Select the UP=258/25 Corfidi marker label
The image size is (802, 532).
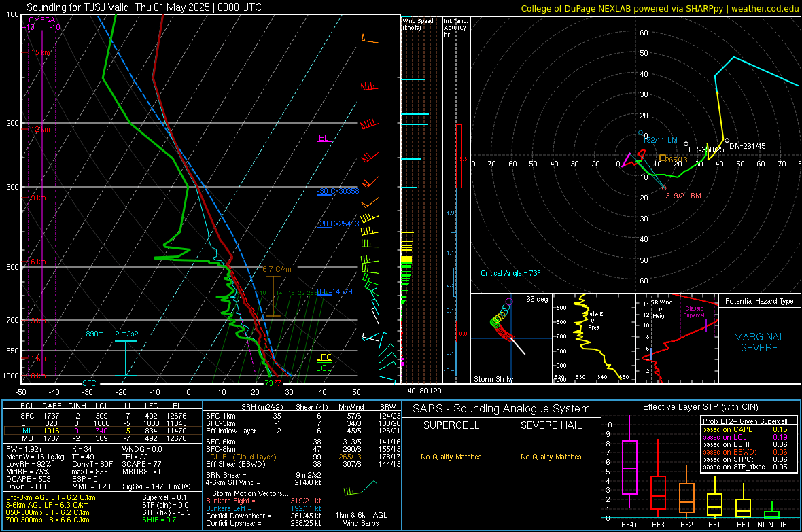pos(706,149)
